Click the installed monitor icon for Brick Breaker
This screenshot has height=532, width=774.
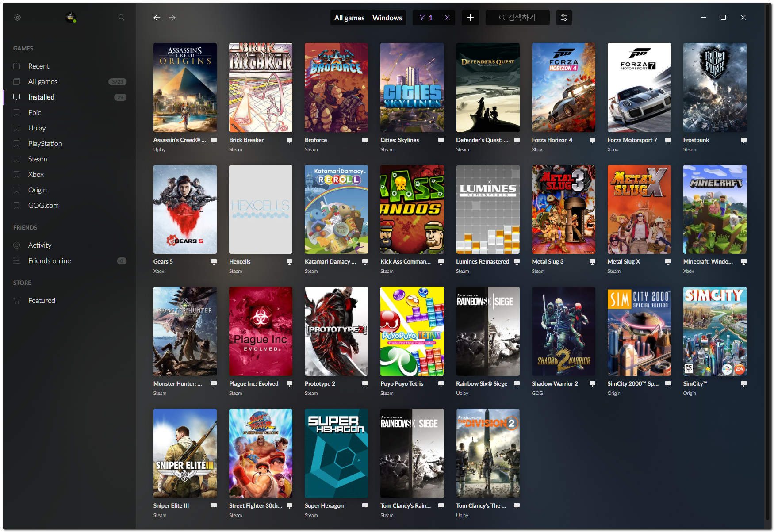point(289,140)
